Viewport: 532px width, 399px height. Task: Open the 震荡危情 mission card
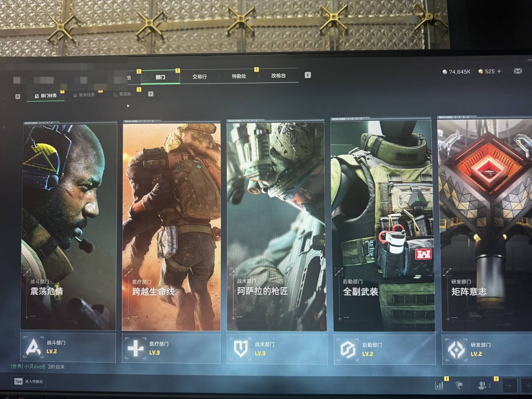(x=69, y=226)
